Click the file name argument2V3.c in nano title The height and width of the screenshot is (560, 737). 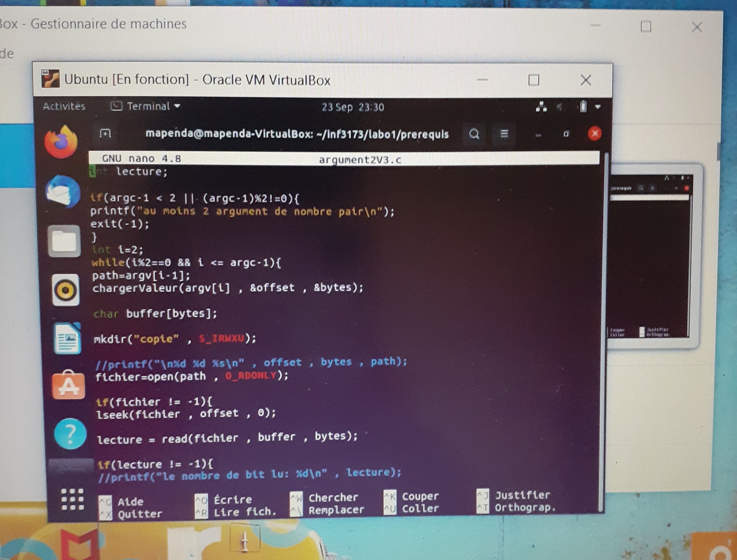360,160
